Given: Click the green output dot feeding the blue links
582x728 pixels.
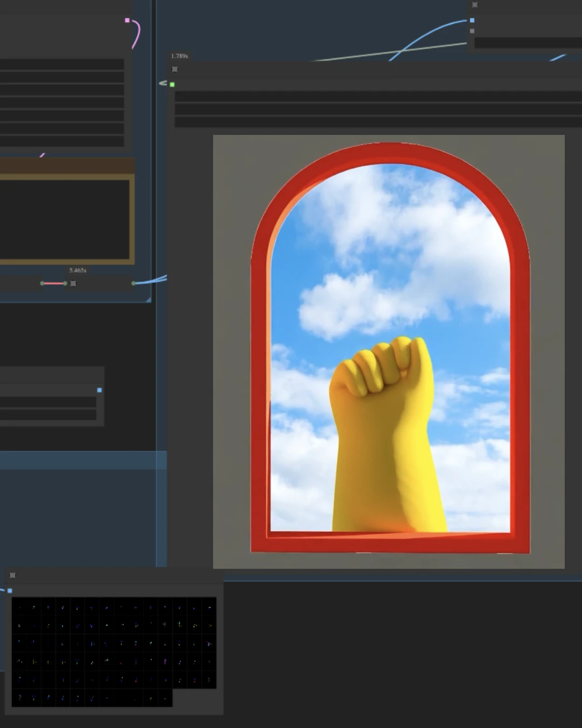Looking at the screenshot, I should click(133, 283).
